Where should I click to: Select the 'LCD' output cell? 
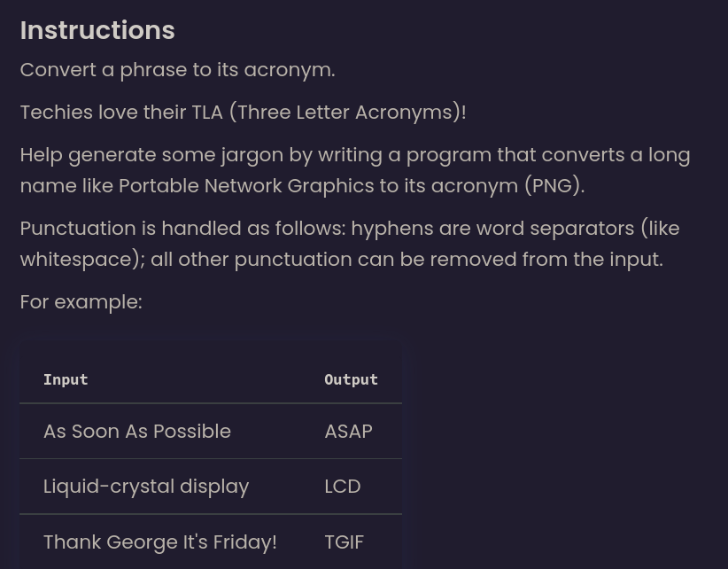pyautogui.click(x=342, y=487)
